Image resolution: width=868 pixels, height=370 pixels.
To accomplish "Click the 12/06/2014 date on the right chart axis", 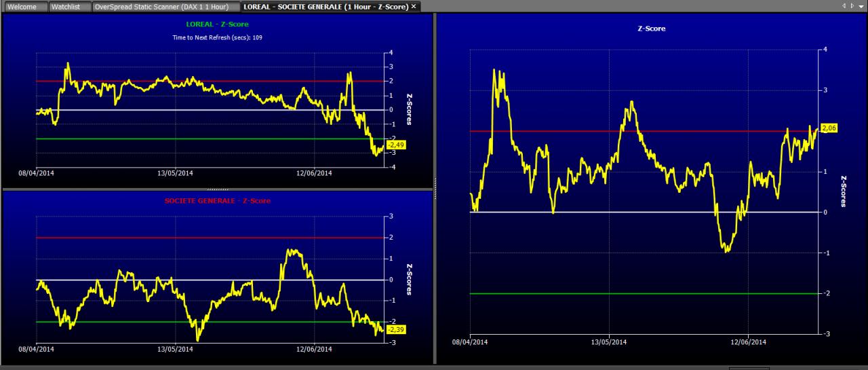I will point(748,342).
